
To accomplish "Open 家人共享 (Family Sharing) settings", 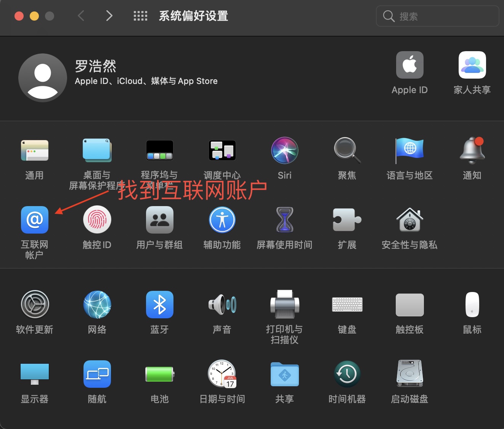I will tap(472, 65).
